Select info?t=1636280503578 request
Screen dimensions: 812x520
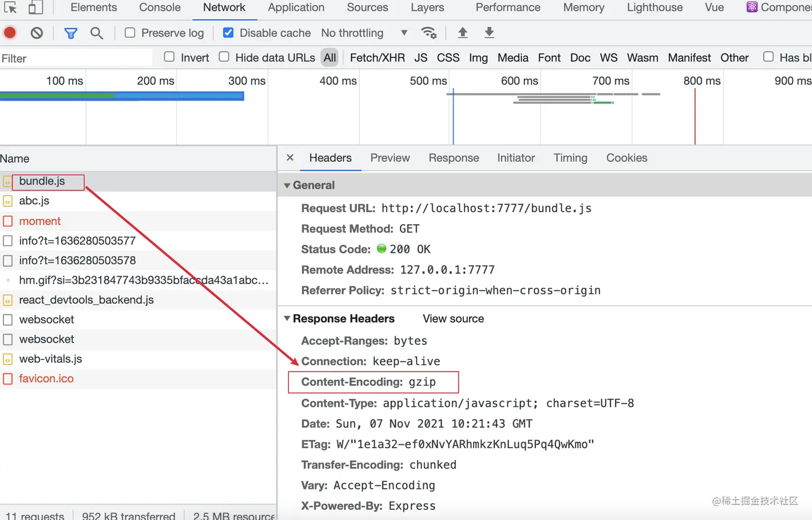tap(138, 261)
